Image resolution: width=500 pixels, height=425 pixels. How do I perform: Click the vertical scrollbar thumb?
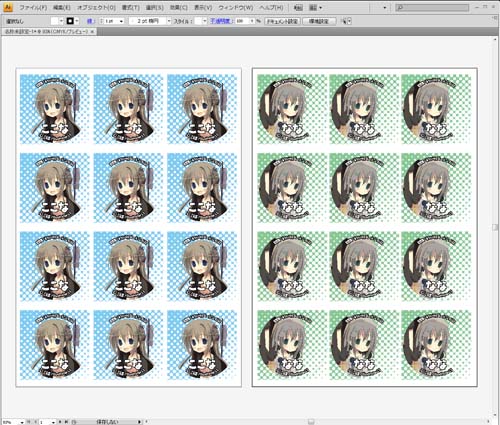click(x=495, y=227)
